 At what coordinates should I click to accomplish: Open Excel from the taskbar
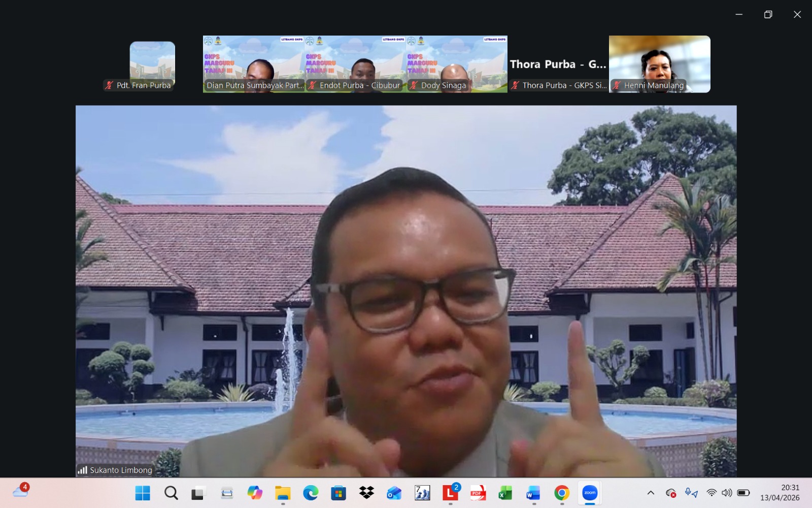coord(505,493)
